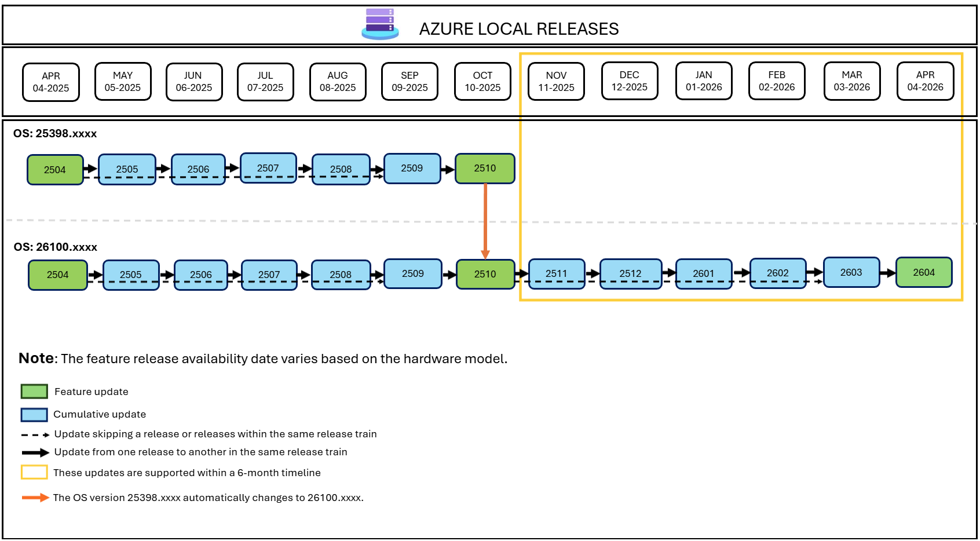Choose release 2507 in the OS 26100 row

click(x=269, y=275)
